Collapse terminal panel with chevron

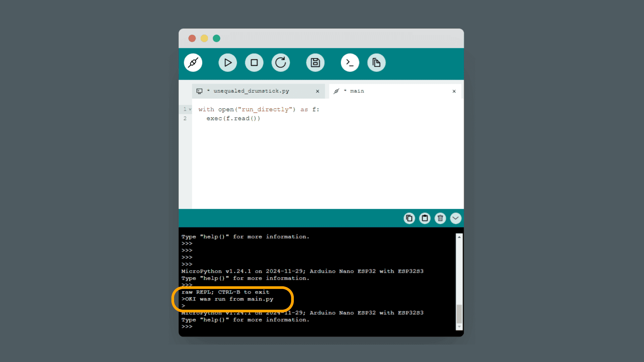[455, 219]
